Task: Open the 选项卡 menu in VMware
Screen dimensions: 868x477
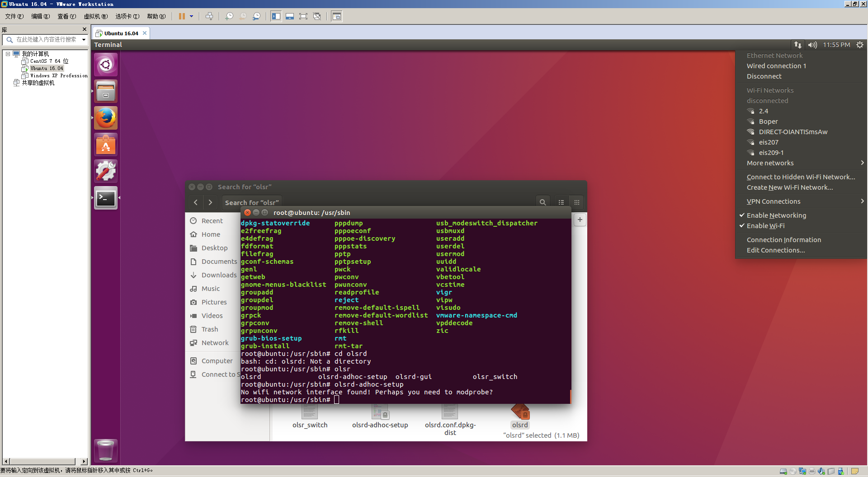Action: [127, 16]
